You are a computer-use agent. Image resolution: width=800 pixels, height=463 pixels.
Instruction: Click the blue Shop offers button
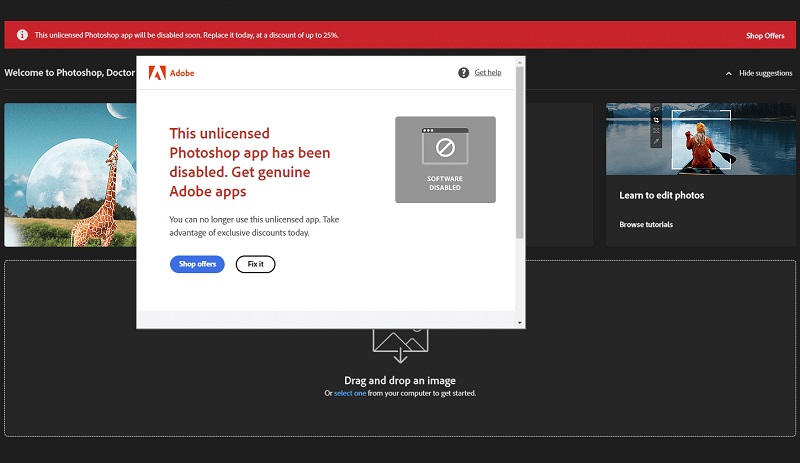click(197, 264)
